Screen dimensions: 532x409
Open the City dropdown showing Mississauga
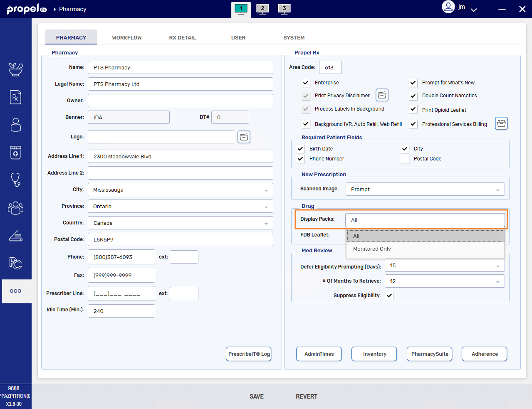pyautogui.click(x=181, y=190)
